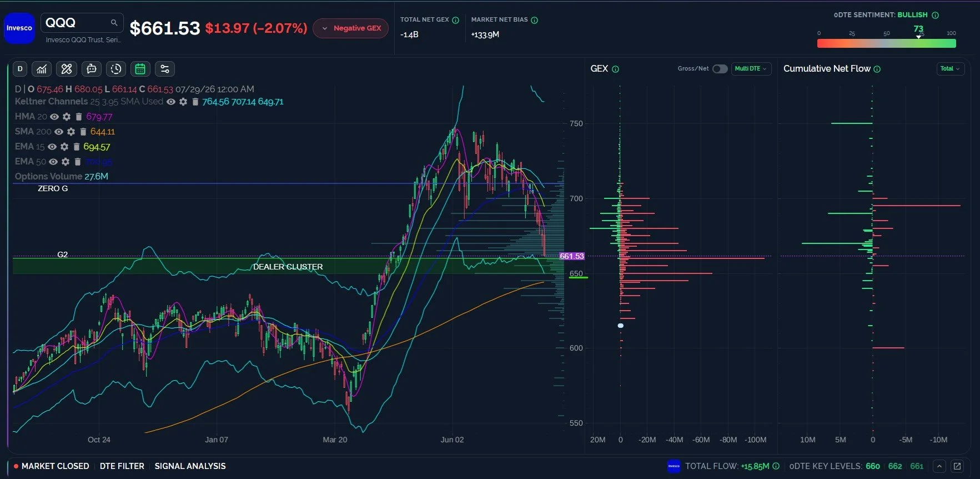
Task: Hide EMA 15 with eye icon
Action: [52, 147]
